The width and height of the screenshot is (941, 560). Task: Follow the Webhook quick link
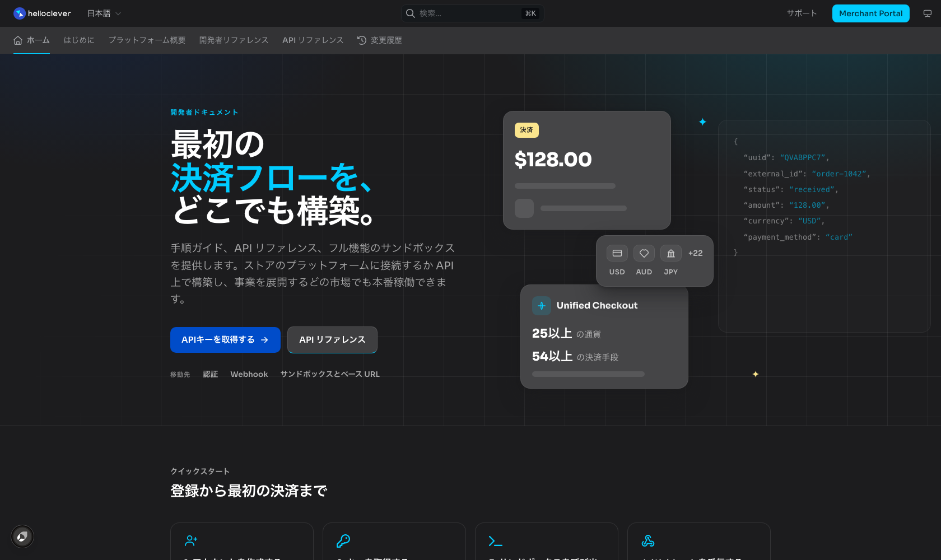249,374
